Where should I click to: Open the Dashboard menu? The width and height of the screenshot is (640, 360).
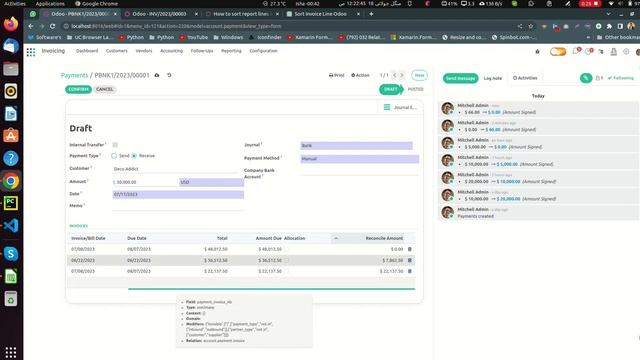pos(87,51)
